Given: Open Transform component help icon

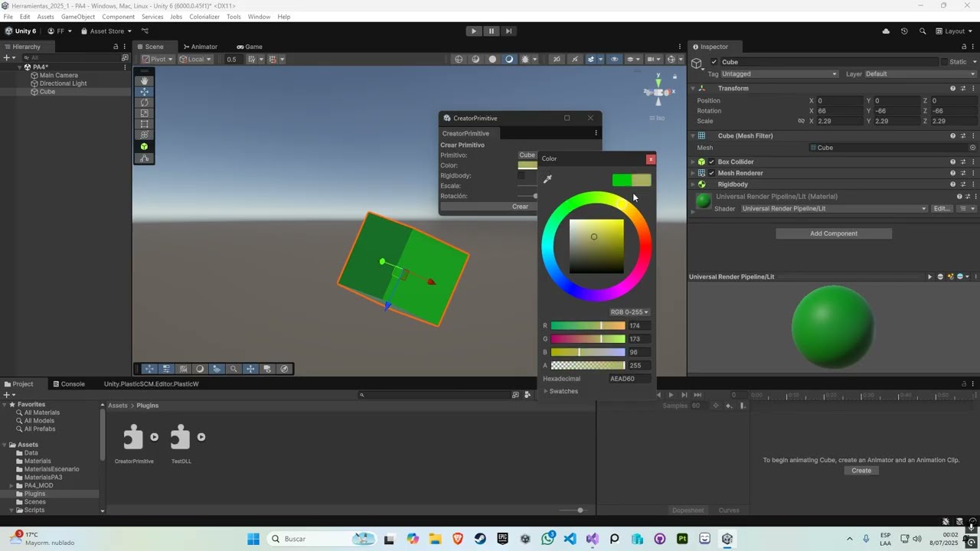Looking at the screenshot, I should [x=952, y=89].
